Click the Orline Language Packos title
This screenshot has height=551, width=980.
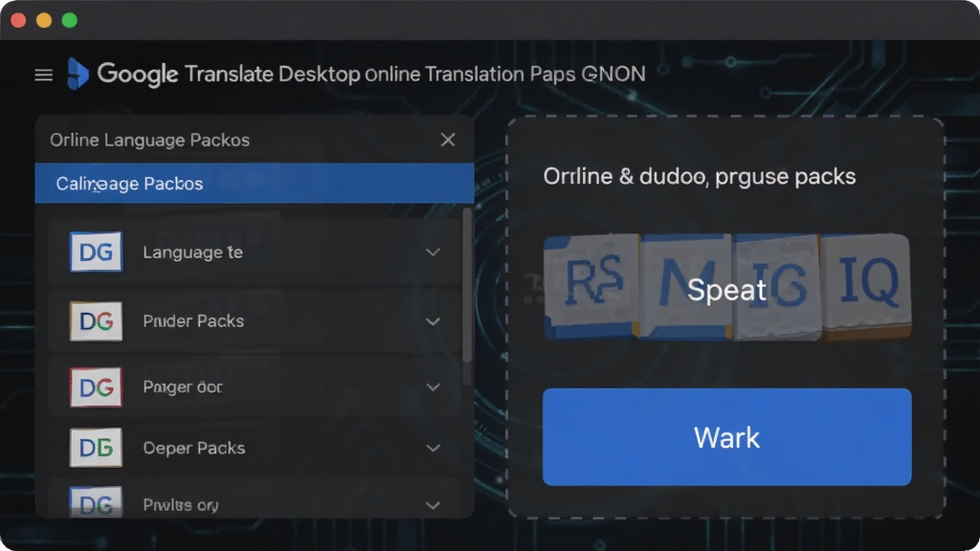point(150,140)
